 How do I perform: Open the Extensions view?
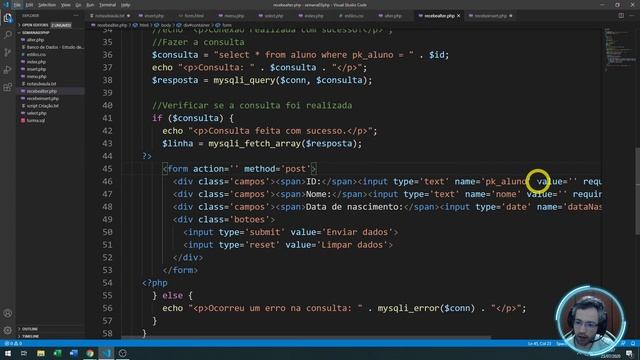coord(7,87)
